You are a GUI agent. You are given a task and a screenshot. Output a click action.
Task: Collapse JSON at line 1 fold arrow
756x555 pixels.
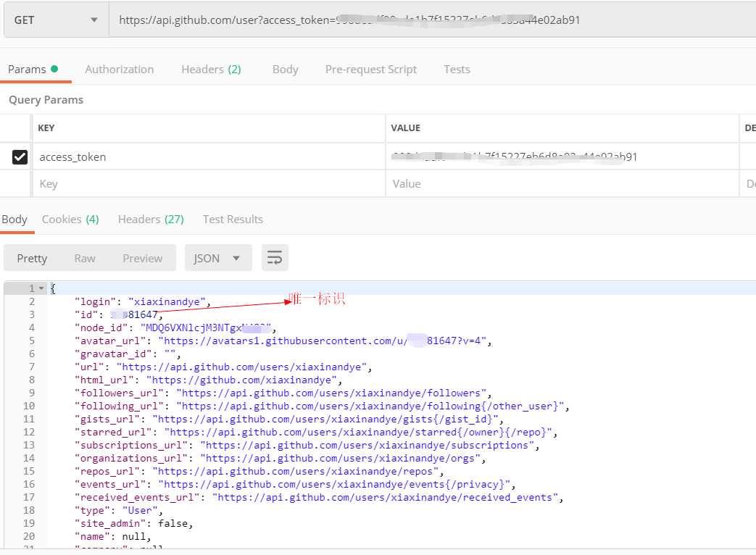[41, 288]
